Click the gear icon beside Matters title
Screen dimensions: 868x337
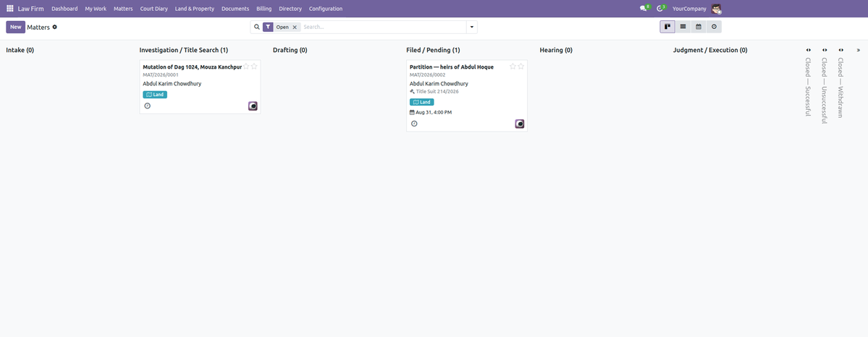55,27
